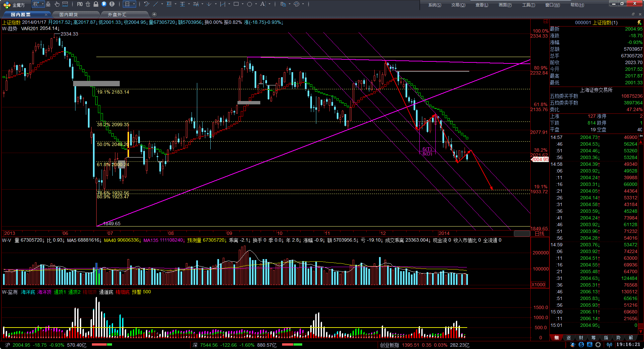Switch quote panel to 财 finance view
The width and height of the screenshot is (644, 349).
pos(581,338)
